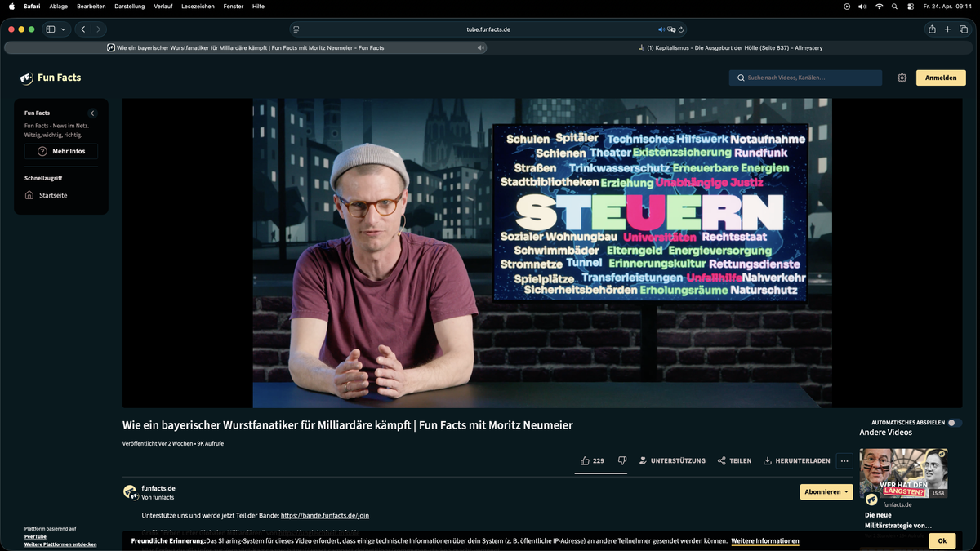Open Spotlight search in menu bar
The image size is (980, 551).
(895, 6)
